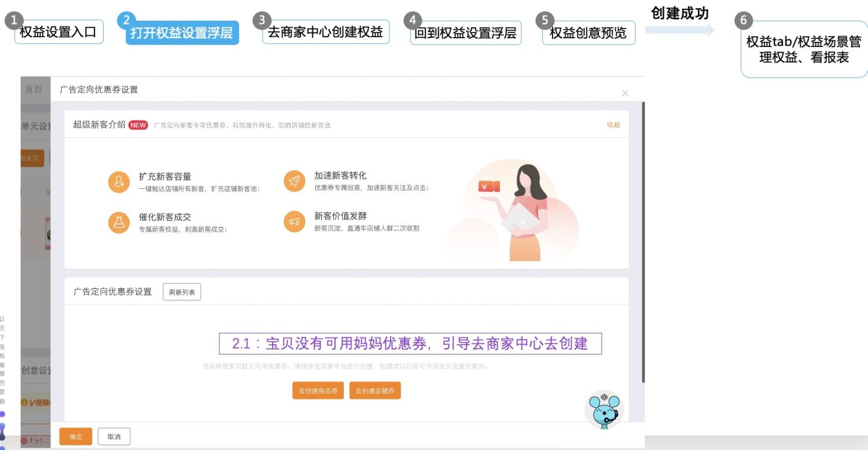Screen dimensions: 868x450
Task: Collapse the intro section via 收起
Action: 612,125
